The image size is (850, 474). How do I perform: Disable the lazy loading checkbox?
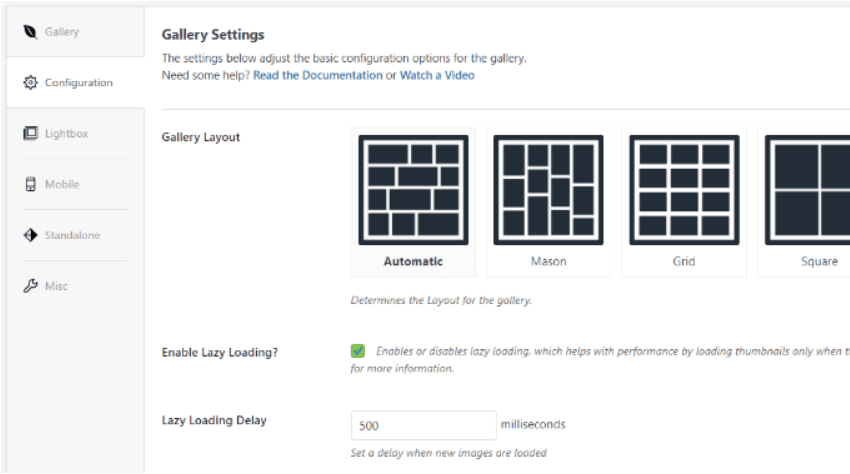pyautogui.click(x=358, y=351)
